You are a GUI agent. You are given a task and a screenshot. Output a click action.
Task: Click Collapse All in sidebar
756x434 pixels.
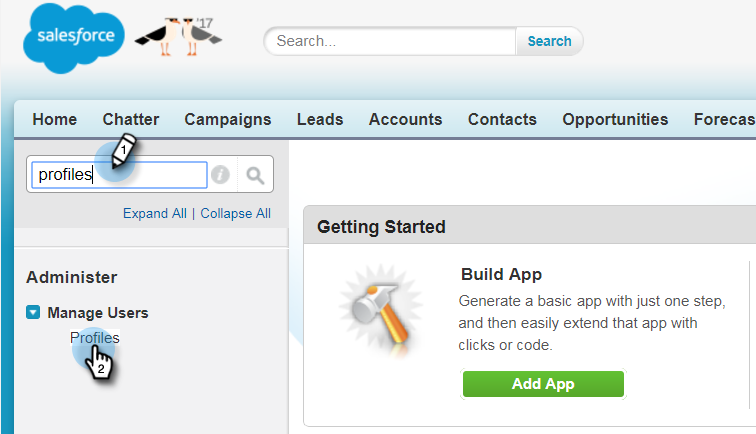pos(235,213)
